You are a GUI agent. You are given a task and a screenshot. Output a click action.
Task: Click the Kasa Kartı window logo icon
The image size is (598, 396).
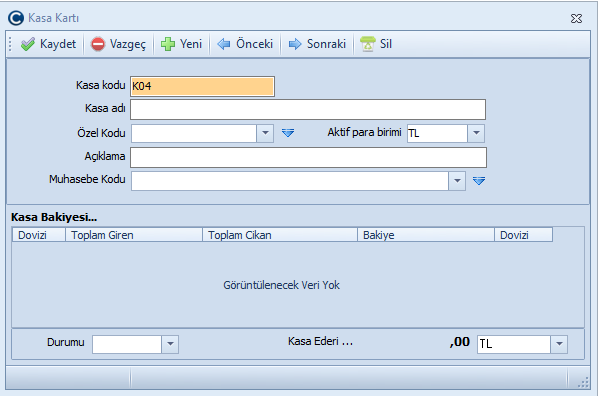[x=16, y=18]
